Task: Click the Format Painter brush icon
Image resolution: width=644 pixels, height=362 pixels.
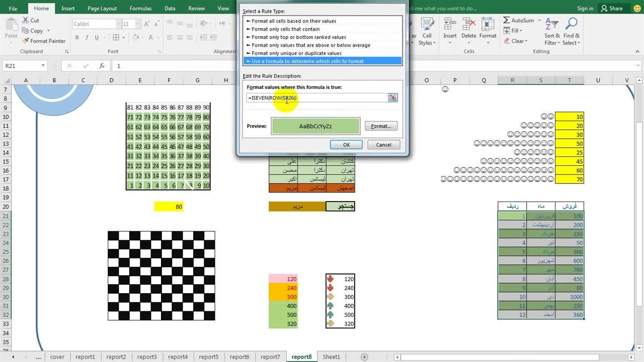Action: pos(25,41)
